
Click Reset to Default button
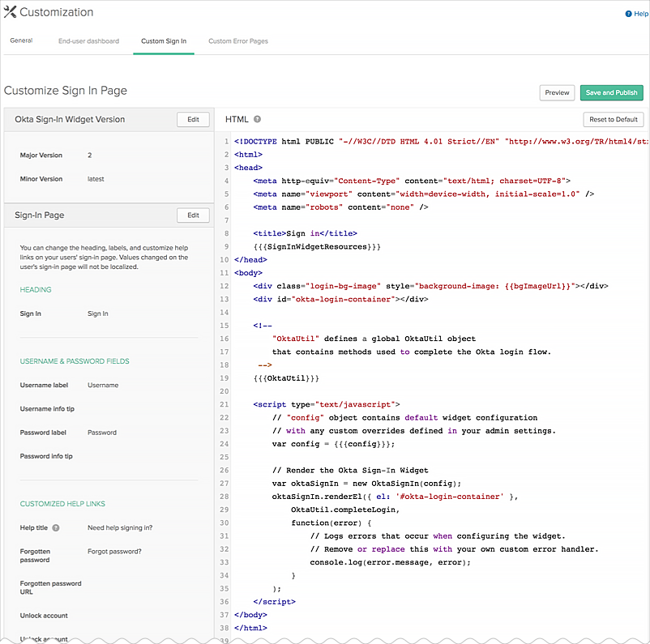point(614,120)
